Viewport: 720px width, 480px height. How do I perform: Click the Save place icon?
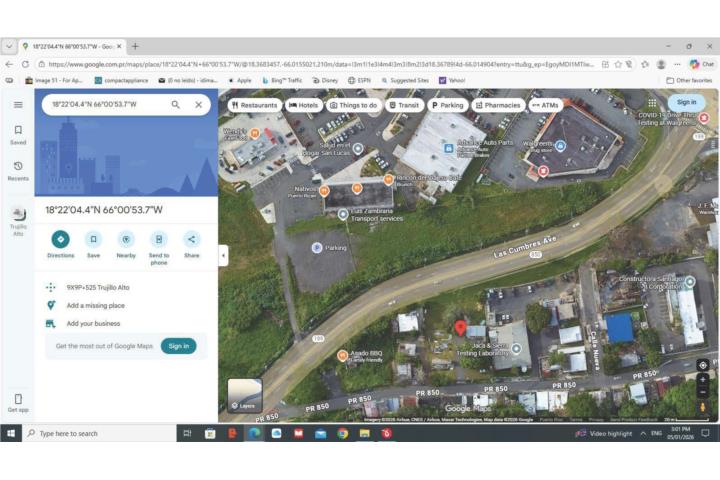click(x=93, y=239)
